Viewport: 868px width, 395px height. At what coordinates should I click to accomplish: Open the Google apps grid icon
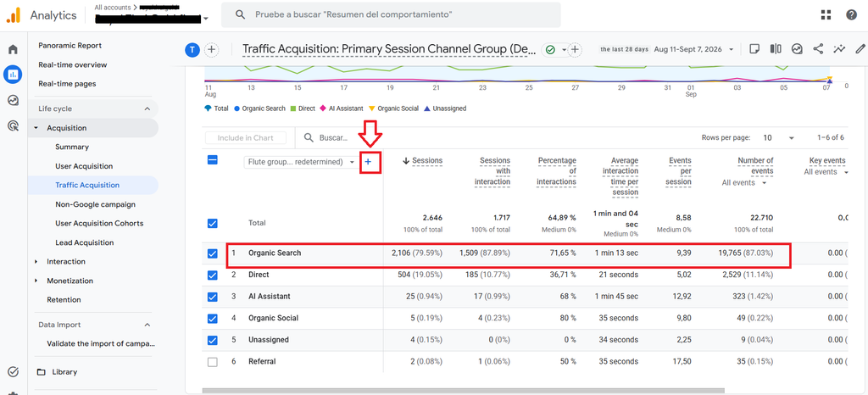point(826,15)
